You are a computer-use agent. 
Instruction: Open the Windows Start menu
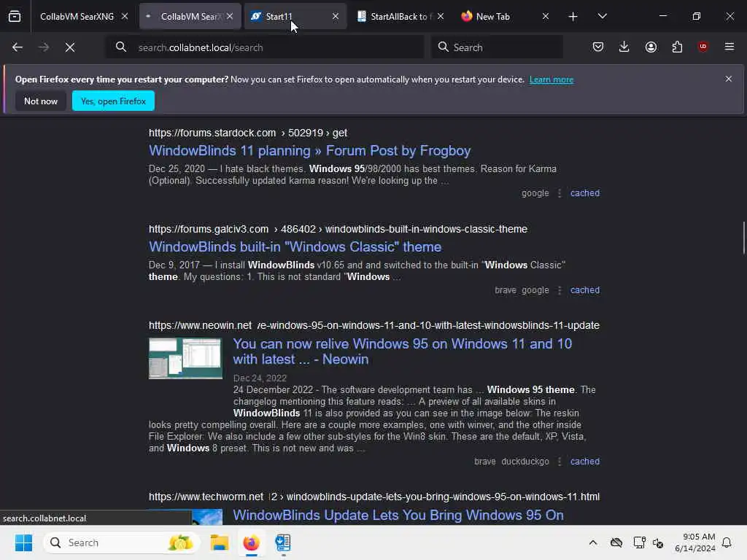click(23, 542)
